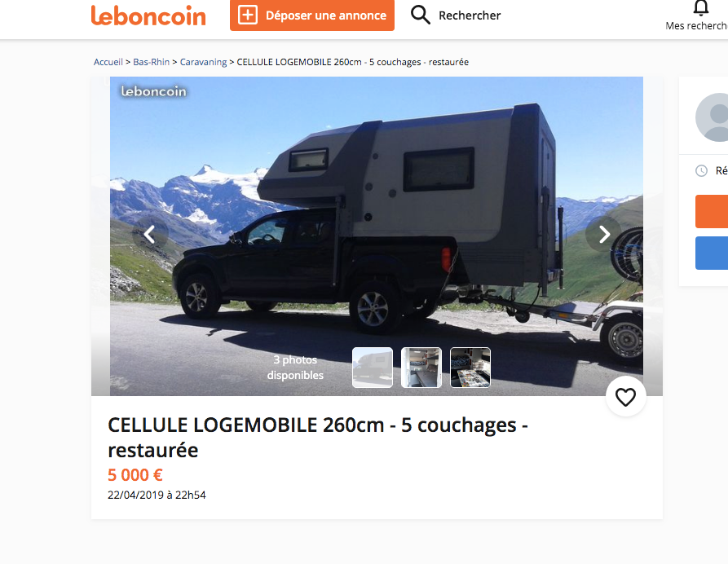This screenshot has height=564, width=728.
Task: Open Mes recherches in the header
Action: click(x=696, y=26)
